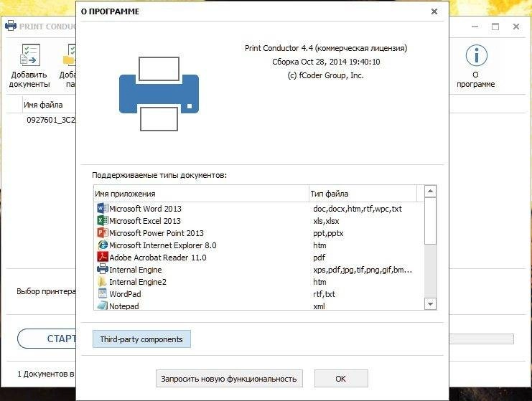Click the Internet Explorer 8.0 icon
This screenshot has height=401, width=532.
point(103,245)
